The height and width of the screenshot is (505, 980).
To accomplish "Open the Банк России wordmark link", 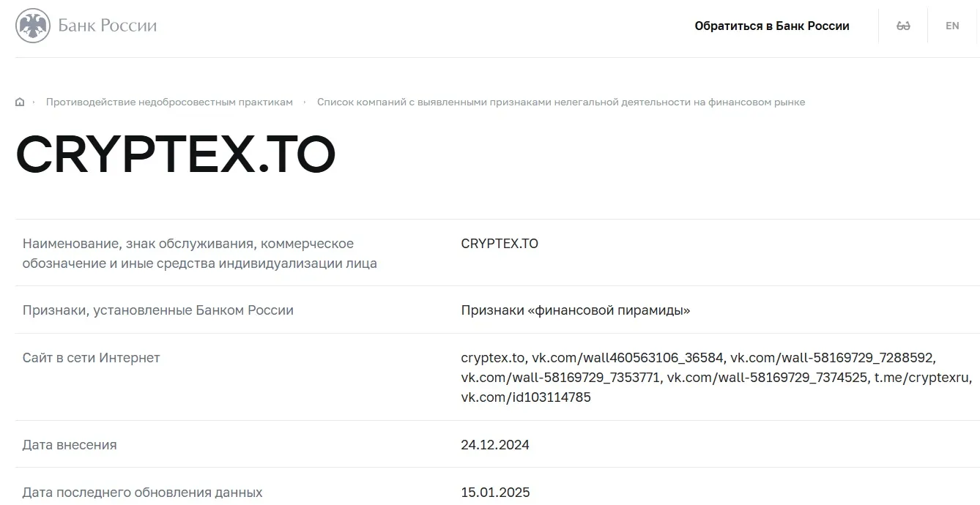I will (108, 26).
